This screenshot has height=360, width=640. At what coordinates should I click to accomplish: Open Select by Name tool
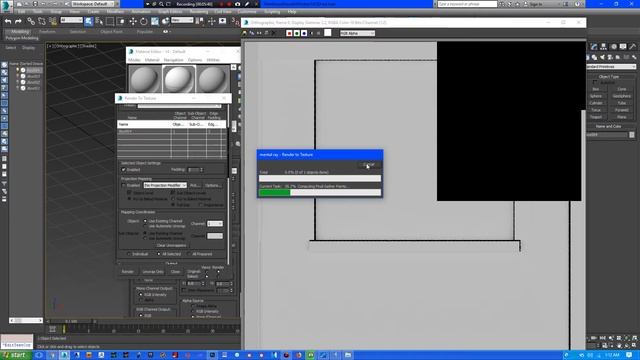(99, 21)
